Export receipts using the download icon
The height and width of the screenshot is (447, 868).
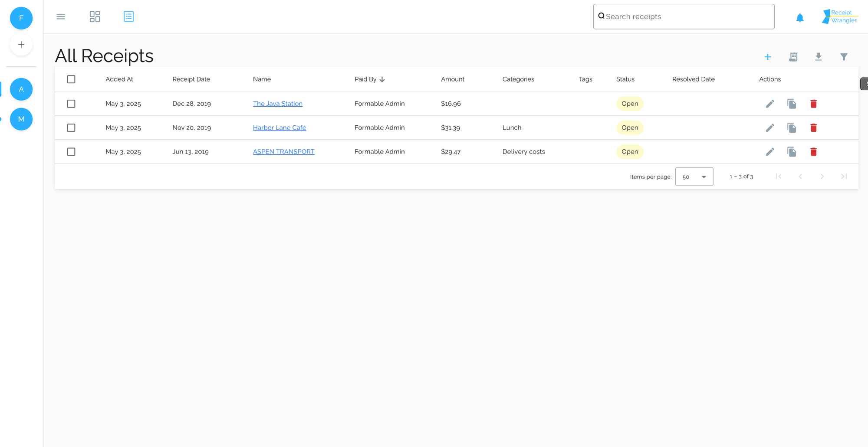tap(819, 56)
